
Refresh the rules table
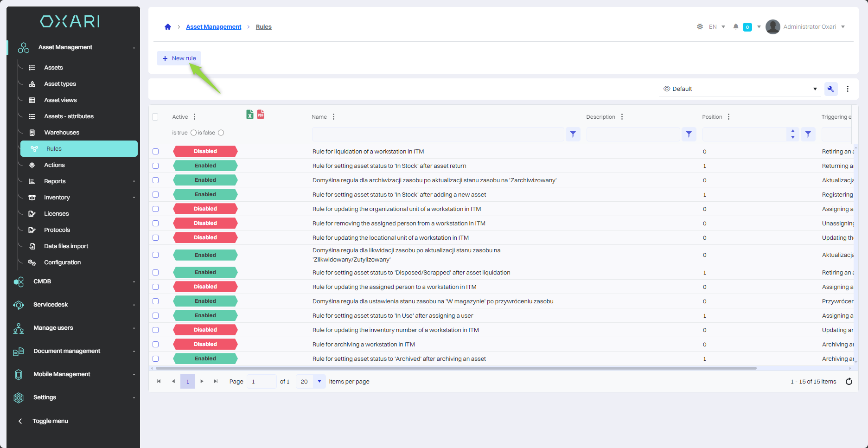(849, 382)
